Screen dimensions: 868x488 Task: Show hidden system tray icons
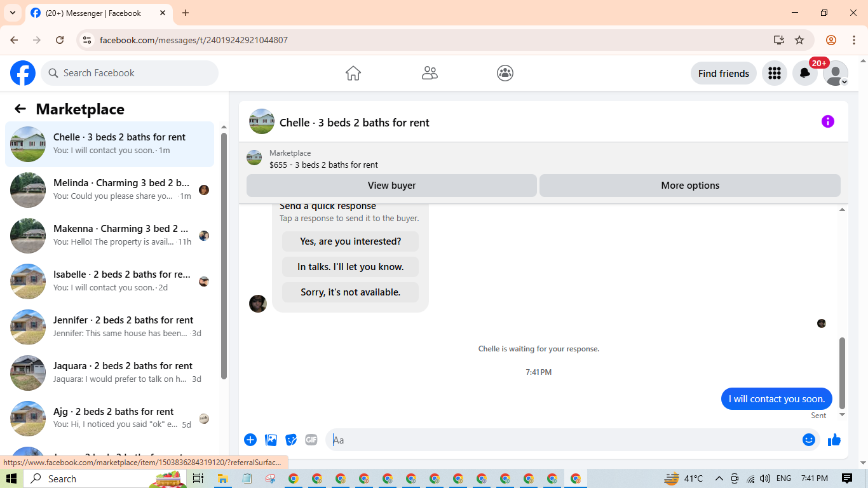click(719, 478)
